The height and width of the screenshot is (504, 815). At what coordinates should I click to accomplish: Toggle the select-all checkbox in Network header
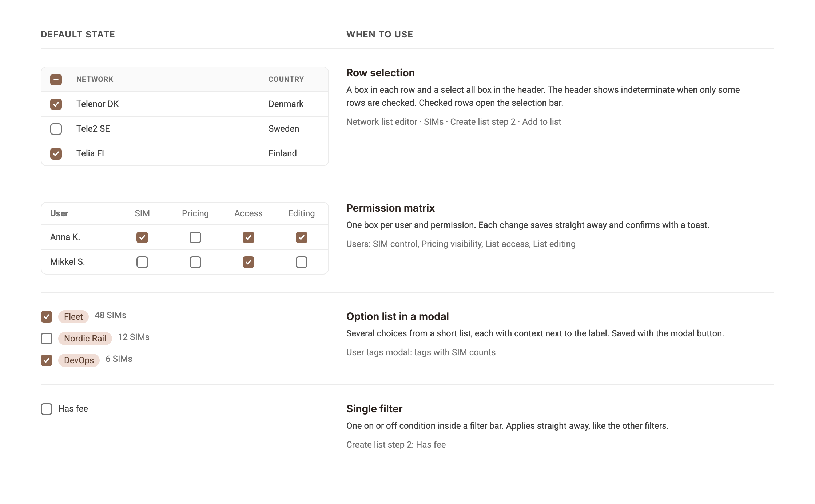pos(56,79)
